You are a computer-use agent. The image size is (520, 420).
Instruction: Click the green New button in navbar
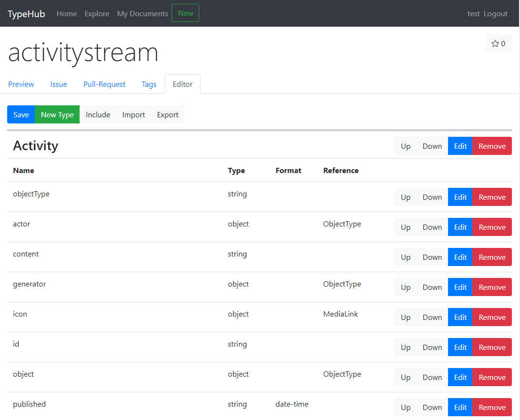click(x=185, y=13)
